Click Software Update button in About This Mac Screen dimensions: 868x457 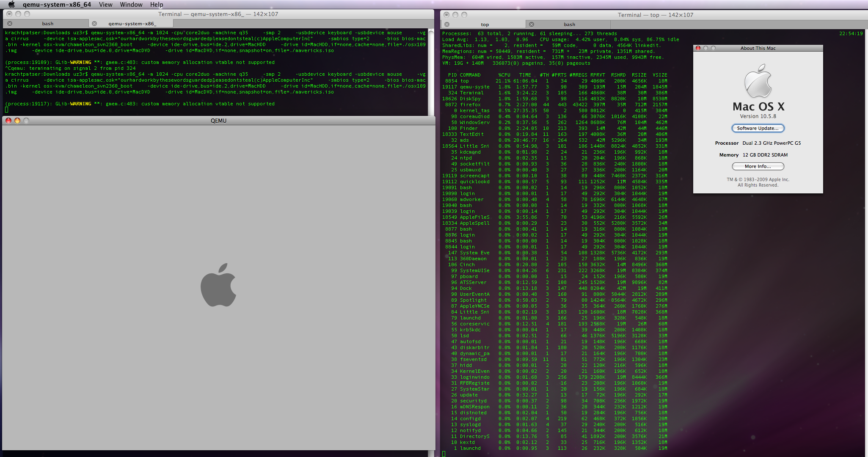point(758,128)
